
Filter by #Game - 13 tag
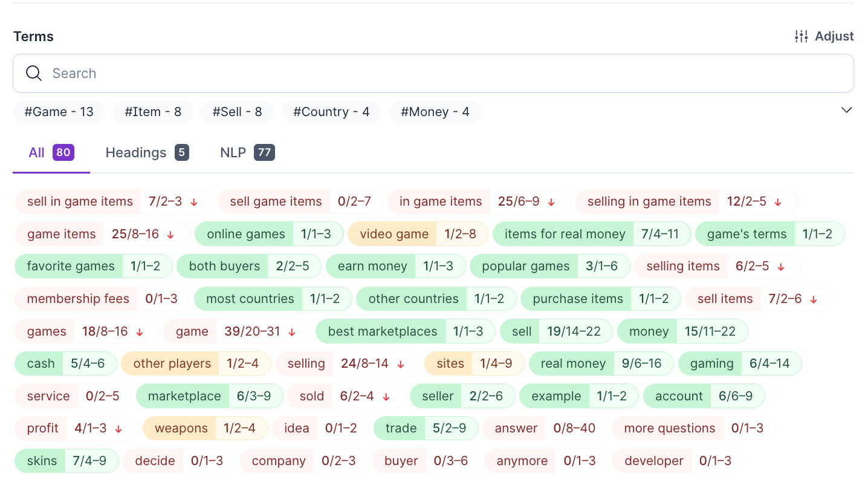tap(59, 112)
